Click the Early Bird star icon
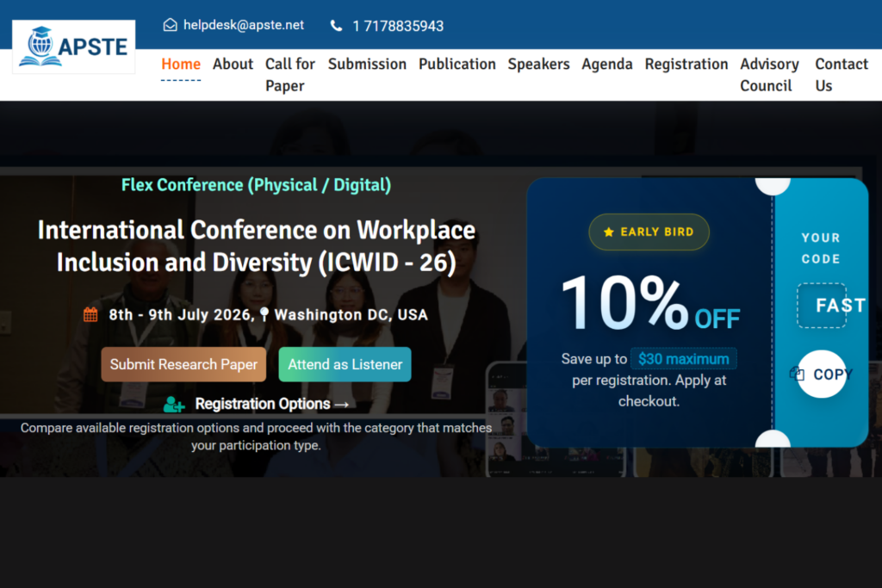 [609, 232]
